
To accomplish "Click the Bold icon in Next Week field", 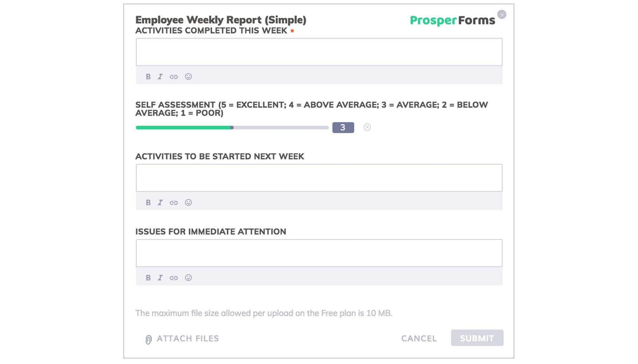I will point(148,202).
